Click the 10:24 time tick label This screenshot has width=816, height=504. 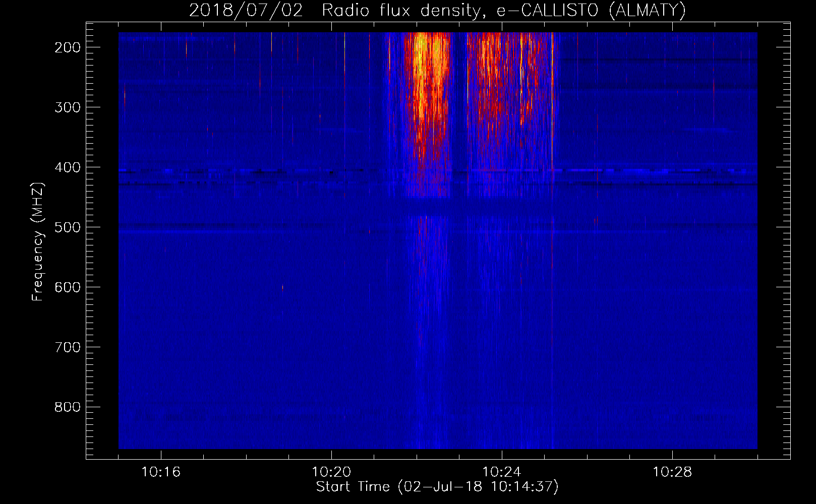pyautogui.click(x=502, y=472)
